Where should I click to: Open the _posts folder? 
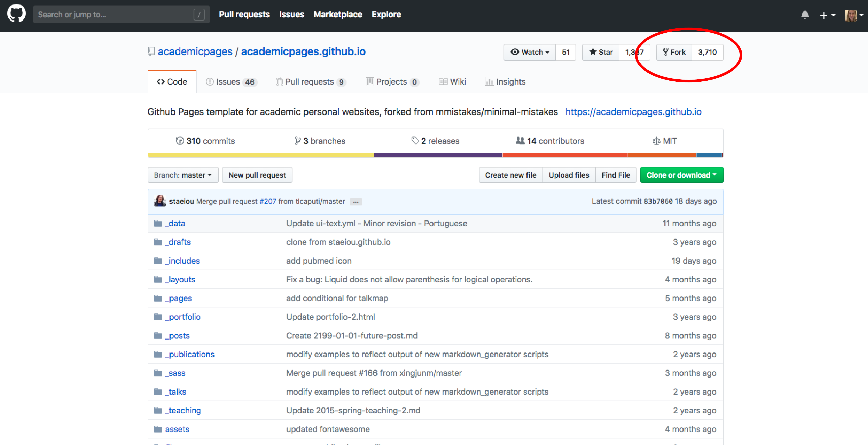pos(178,335)
